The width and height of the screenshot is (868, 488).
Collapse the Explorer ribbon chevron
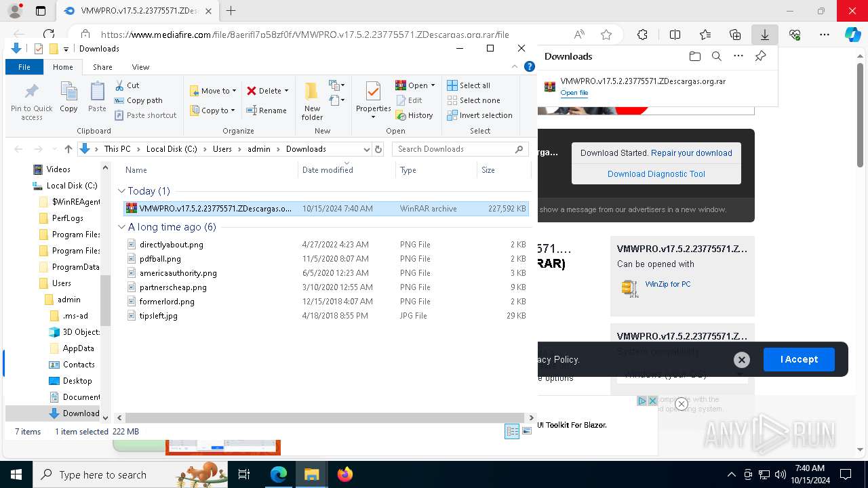coord(516,66)
